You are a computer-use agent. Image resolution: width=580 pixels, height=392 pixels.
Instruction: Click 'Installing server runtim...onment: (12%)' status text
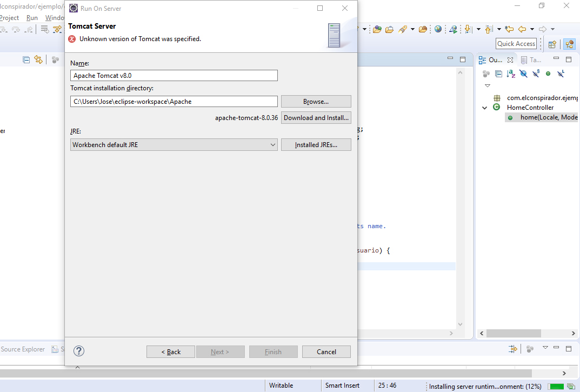click(x=485, y=387)
